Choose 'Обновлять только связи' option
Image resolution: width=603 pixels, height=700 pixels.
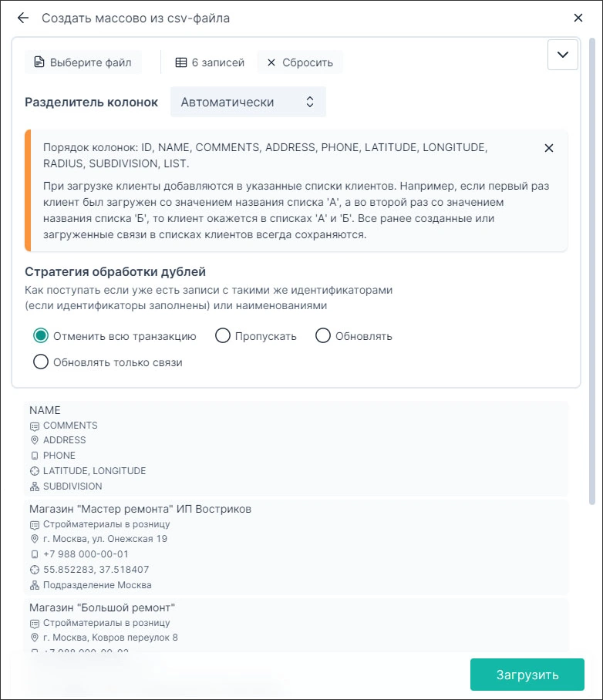click(41, 362)
